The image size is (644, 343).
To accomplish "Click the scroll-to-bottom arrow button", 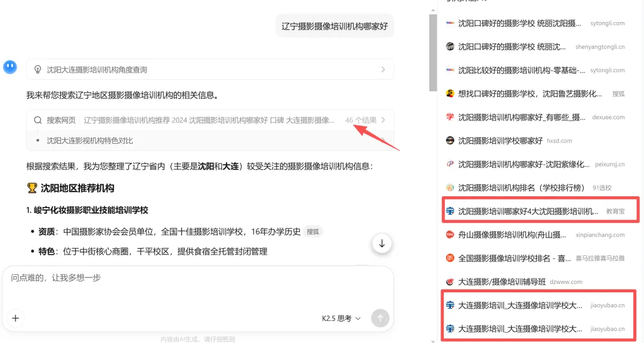I will 382,243.
